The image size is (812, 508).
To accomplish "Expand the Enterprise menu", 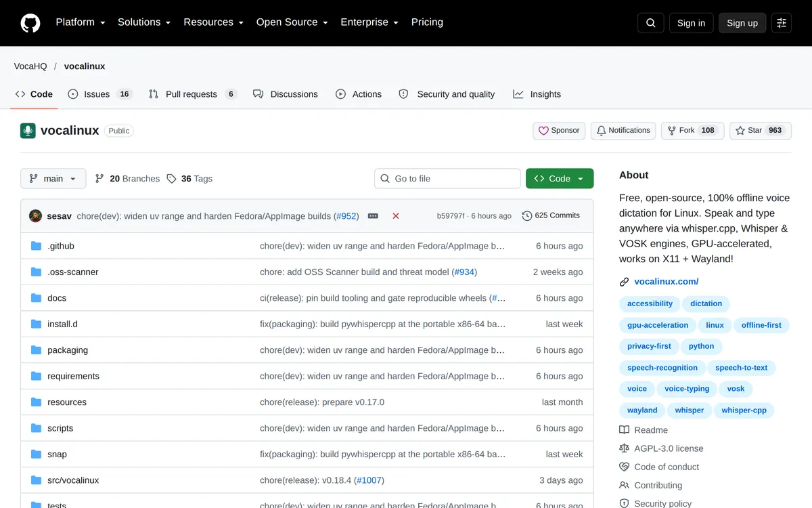I will (x=369, y=22).
